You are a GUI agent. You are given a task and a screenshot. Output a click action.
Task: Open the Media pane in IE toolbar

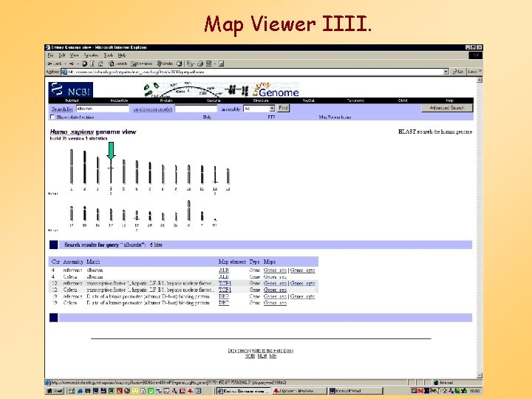165,64
